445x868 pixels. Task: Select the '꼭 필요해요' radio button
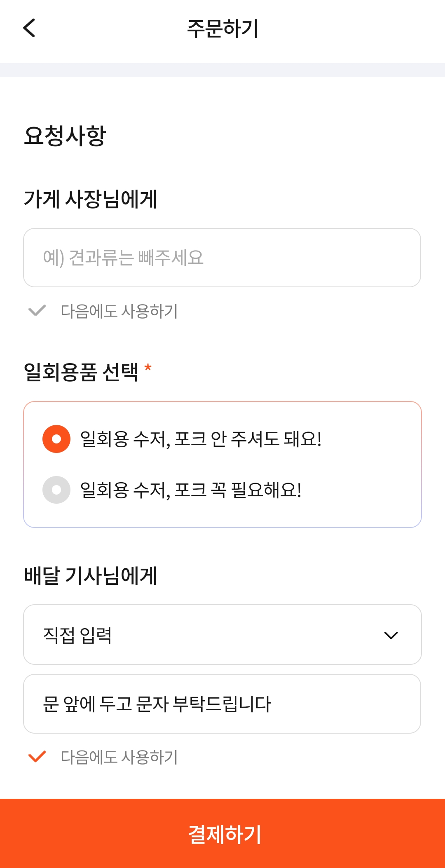click(56, 490)
